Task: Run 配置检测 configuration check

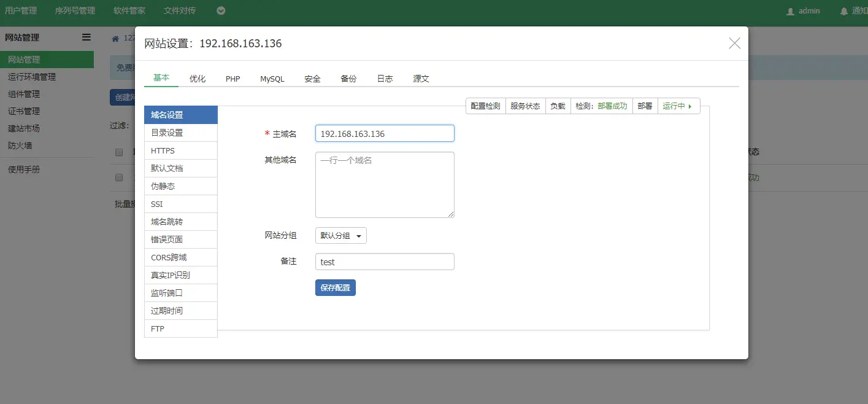Action: click(x=485, y=105)
